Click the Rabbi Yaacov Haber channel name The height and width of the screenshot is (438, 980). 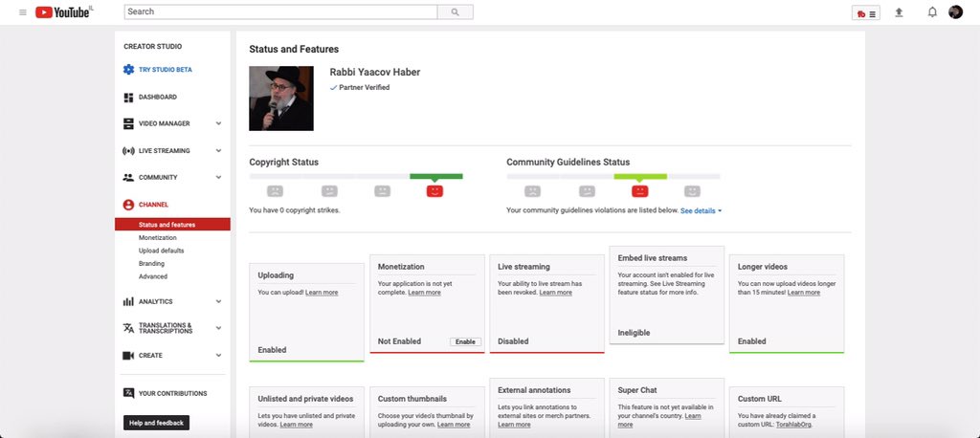click(x=375, y=73)
